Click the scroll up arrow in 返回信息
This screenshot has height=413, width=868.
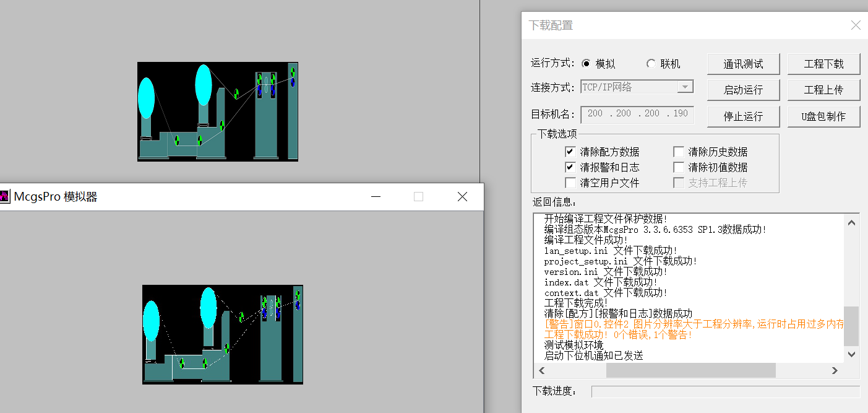tap(851, 223)
